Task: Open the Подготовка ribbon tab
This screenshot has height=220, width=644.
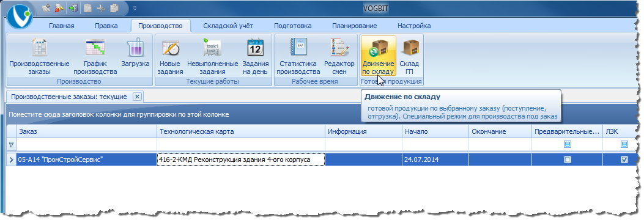Action: (293, 26)
